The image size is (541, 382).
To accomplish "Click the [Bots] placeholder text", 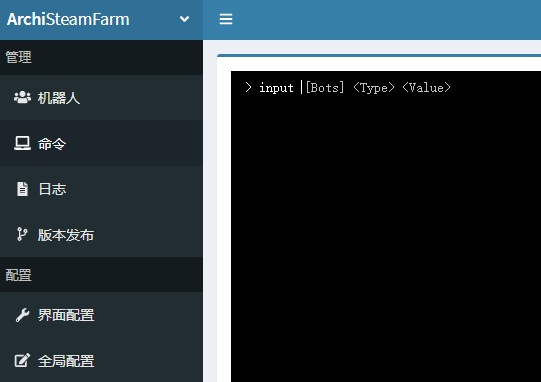I will 325,88.
